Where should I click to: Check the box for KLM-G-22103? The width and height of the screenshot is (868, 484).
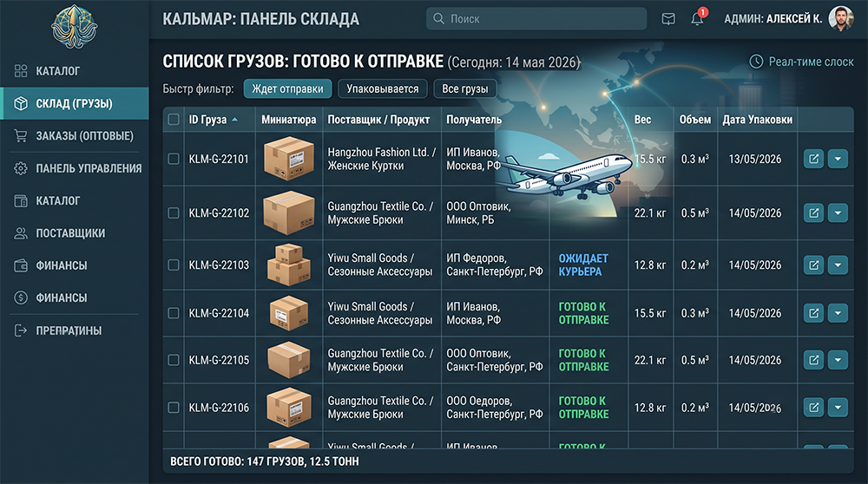pos(174,265)
